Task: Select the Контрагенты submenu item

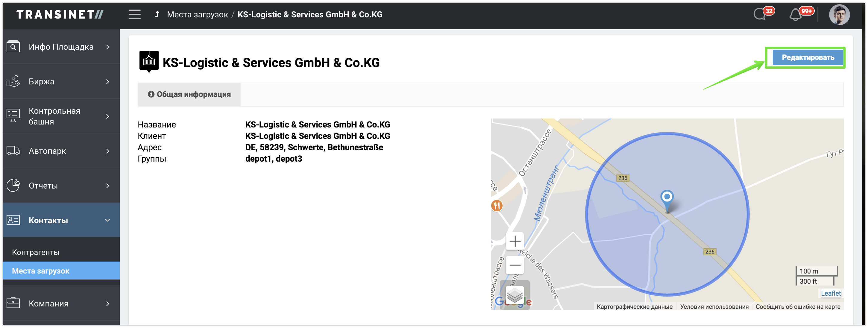Action: (x=36, y=252)
